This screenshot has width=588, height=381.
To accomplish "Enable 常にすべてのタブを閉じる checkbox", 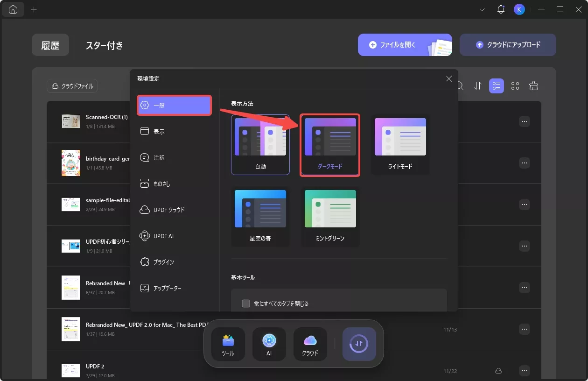I will [x=246, y=303].
